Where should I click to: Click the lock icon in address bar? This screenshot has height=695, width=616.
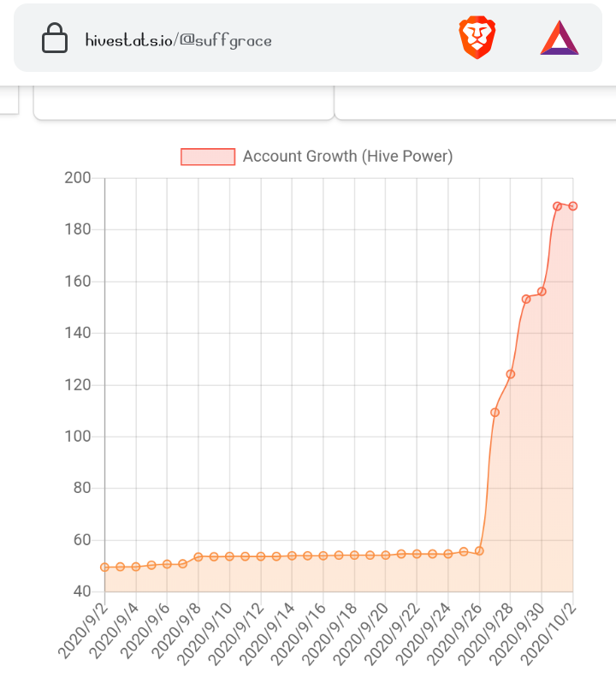pyautogui.click(x=55, y=39)
